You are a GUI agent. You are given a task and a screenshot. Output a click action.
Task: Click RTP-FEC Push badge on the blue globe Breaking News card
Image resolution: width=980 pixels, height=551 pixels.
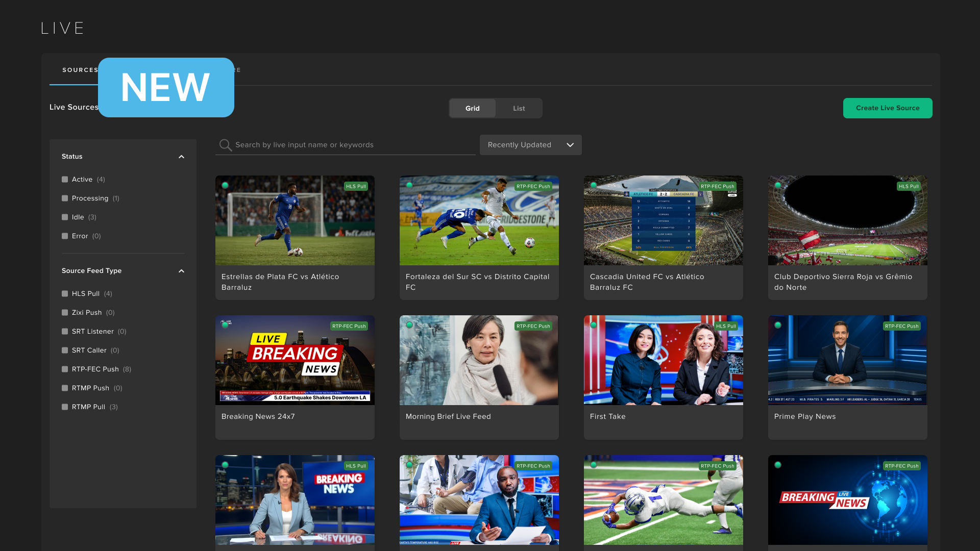click(x=902, y=466)
